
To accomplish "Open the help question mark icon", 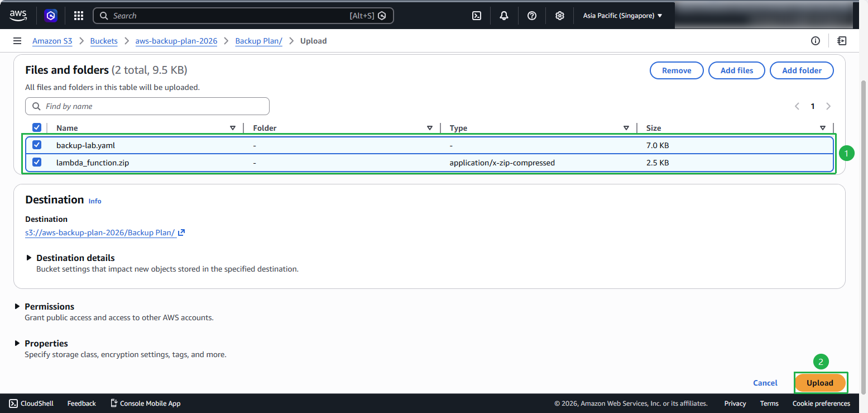I will [x=532, y=16].
